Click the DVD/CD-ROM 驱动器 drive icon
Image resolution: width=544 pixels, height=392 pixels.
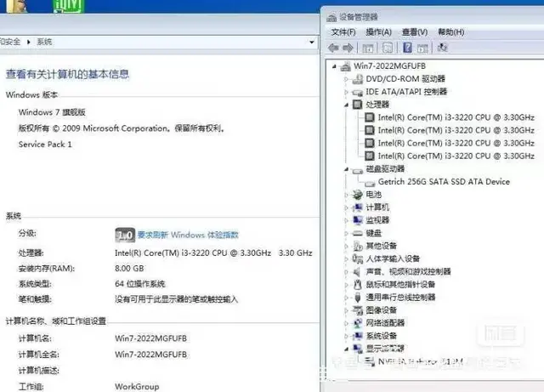(x=357, y=79)
